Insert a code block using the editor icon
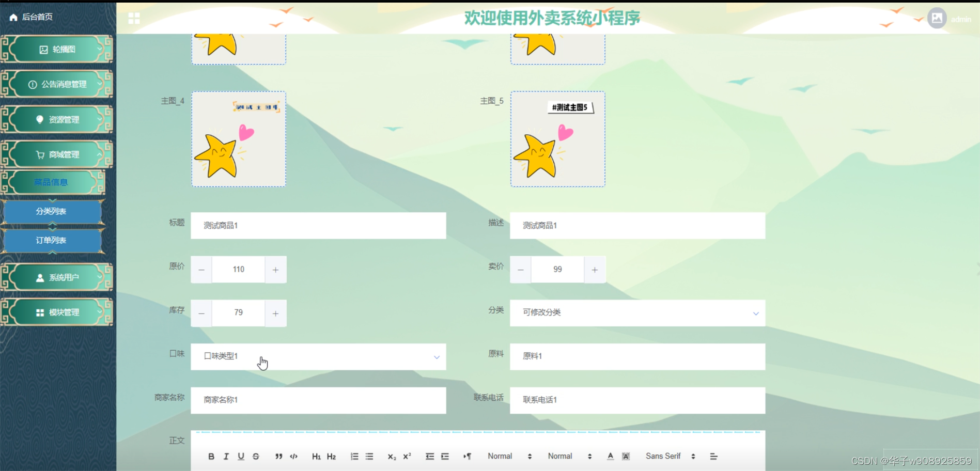This screenshot has width=980, height=471. 293,456
